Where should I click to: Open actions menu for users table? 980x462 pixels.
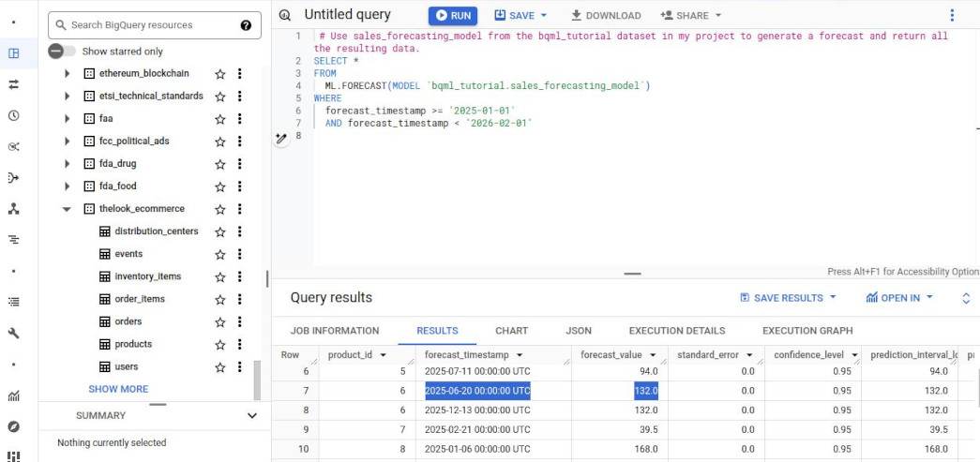click(x=239, y=366)
